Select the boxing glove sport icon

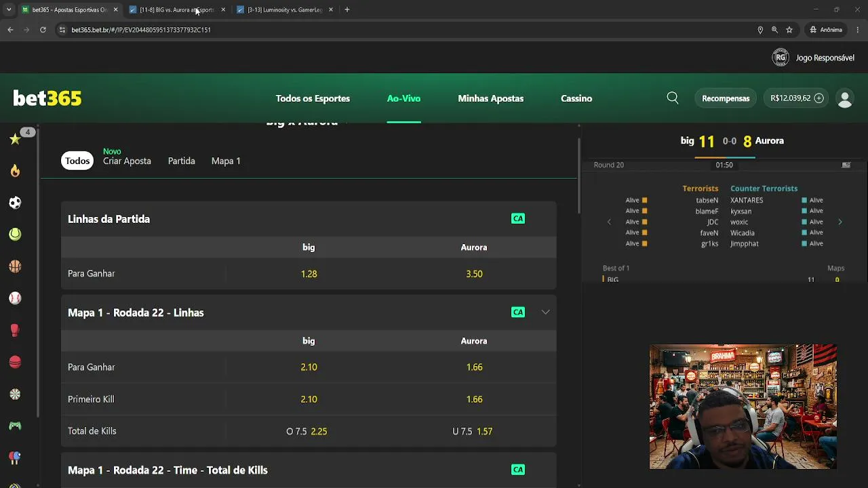point(15,330)
